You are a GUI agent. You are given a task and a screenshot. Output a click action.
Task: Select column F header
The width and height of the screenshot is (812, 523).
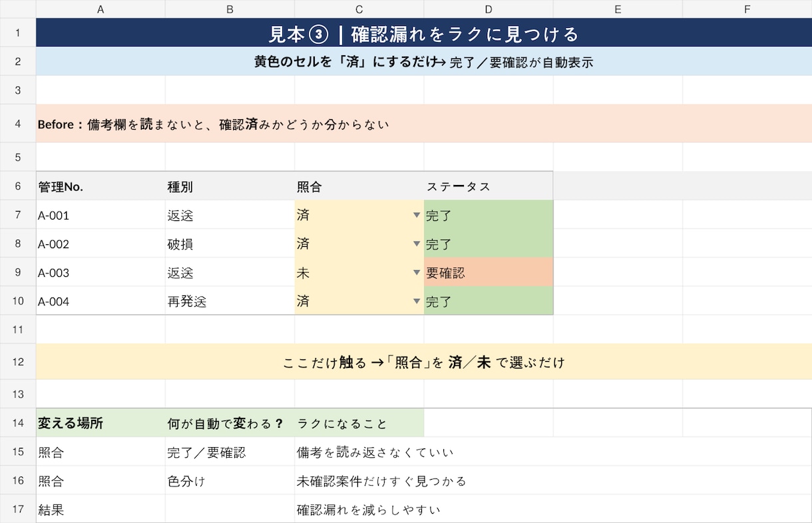click(x=747, y=9)
